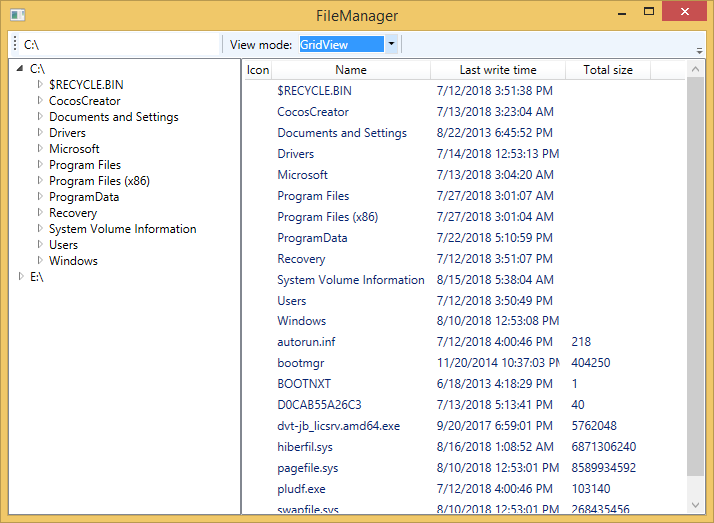Select hiberfil.sys in file list
The image size is (714, 523).
464,447
